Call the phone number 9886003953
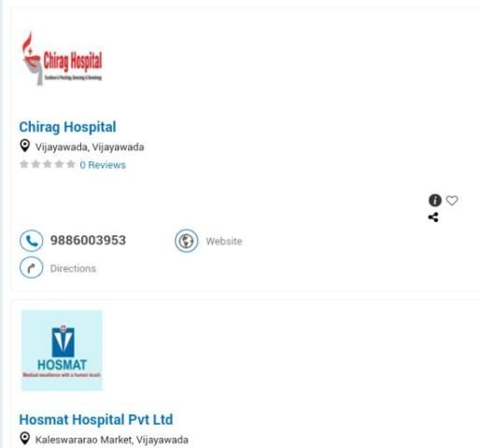The image size is (480, 448). 88,240
